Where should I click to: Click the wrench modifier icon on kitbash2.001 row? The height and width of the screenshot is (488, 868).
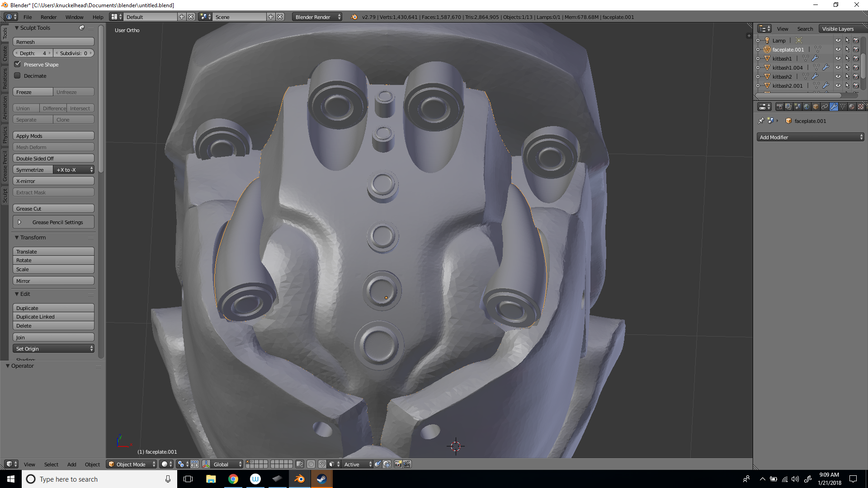tap(826, 86)
